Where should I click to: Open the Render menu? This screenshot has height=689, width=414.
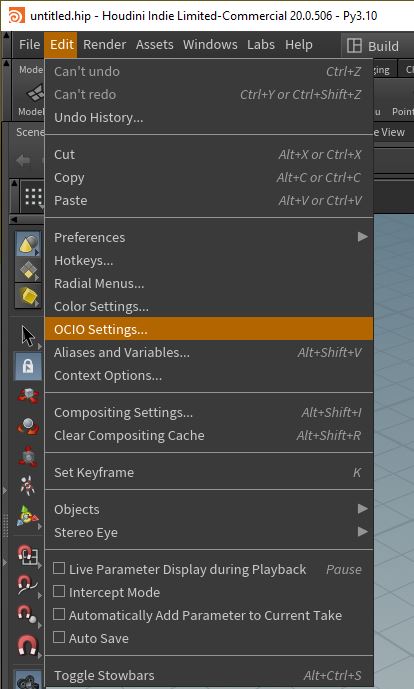click(x=105, y=44)
